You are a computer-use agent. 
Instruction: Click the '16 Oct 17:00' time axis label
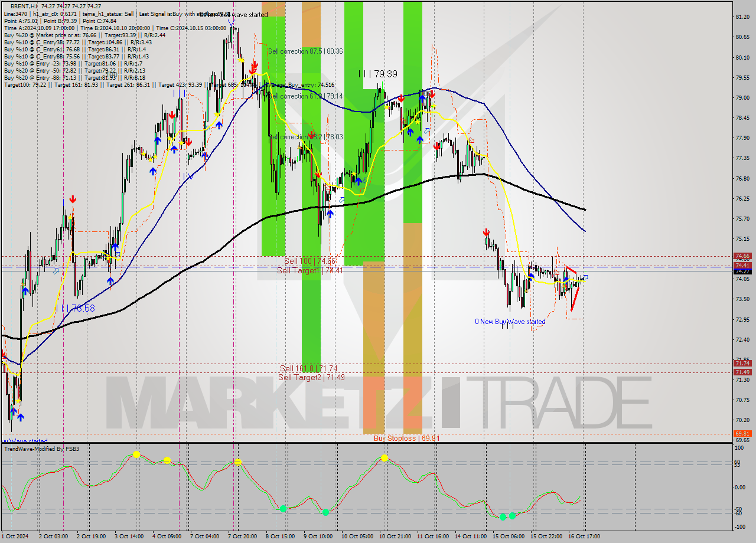(x=584, y=537)
